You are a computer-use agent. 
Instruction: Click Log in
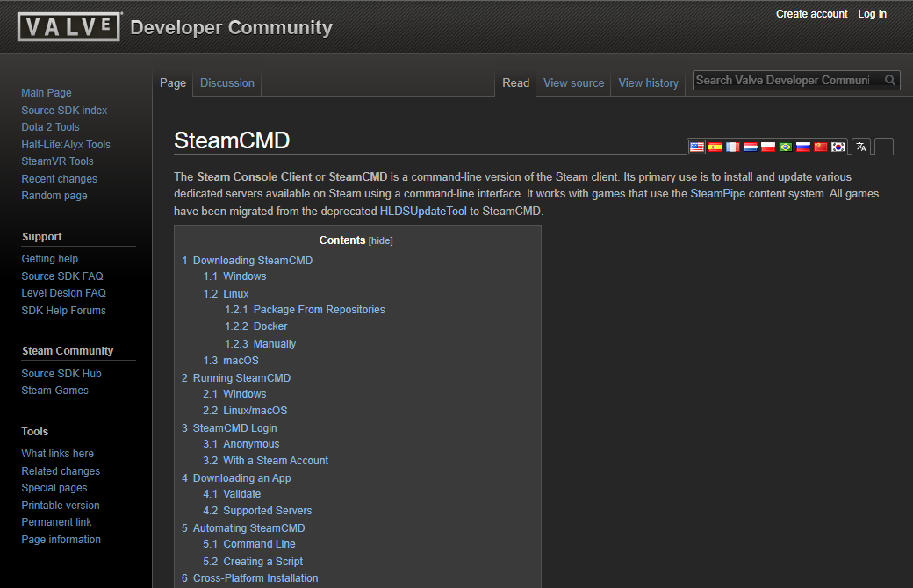[872, 14]
